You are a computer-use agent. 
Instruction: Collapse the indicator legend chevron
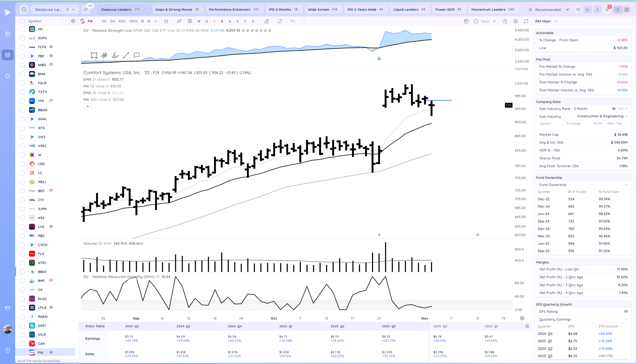click(88, 106)
